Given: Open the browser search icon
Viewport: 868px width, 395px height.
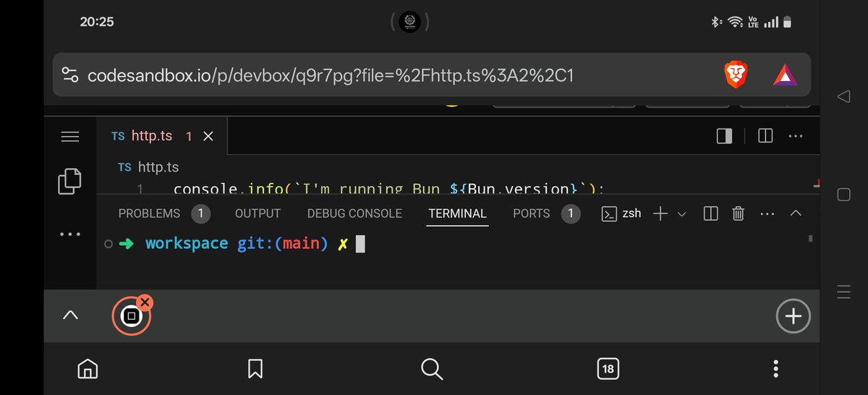Looking at the screenshot, I should click(x=432, y=369).
